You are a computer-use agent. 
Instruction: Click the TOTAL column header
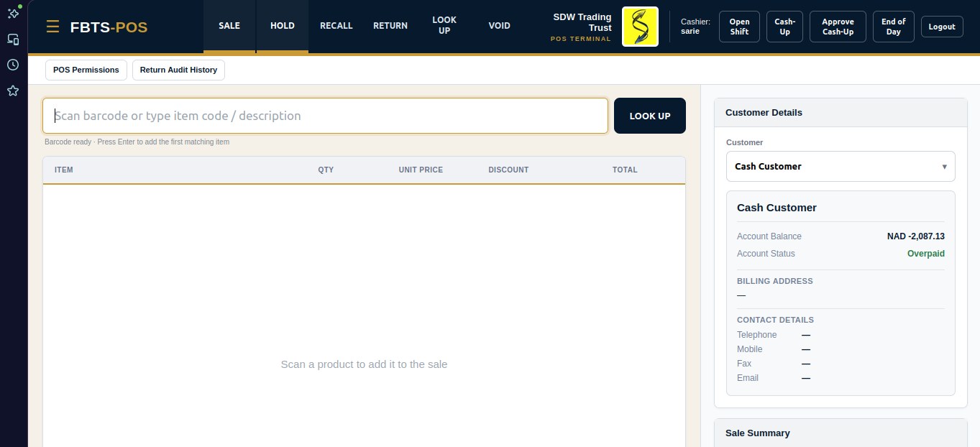click(x=625, y=170)
